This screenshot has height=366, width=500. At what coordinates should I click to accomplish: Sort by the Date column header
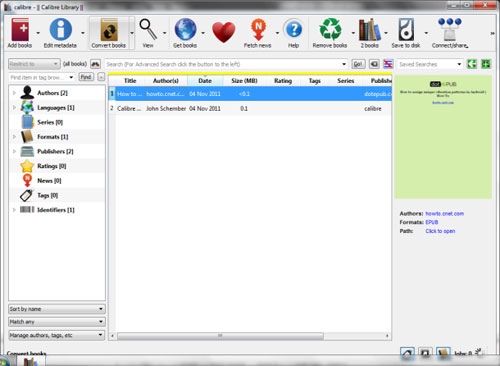click(x=205, y=81)
